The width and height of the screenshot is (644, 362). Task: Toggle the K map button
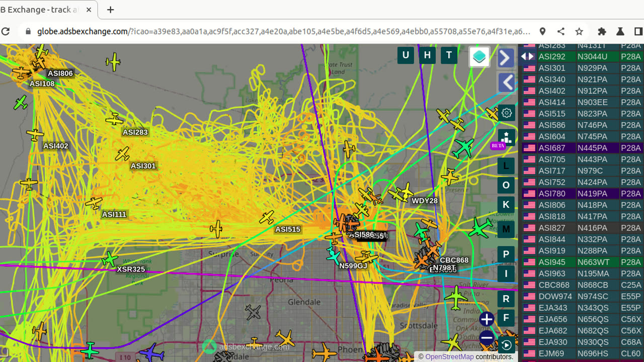tap(506, 205)
